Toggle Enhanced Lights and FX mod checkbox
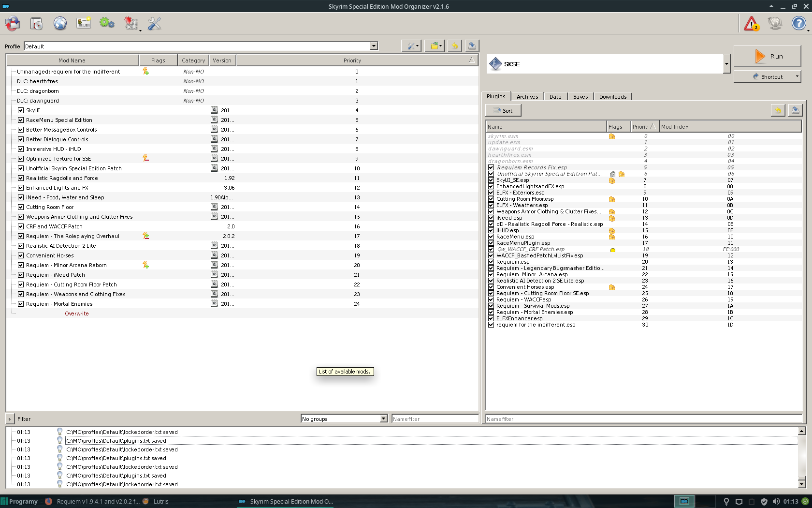This screenshot has height=508, width=812. [21, 188]
